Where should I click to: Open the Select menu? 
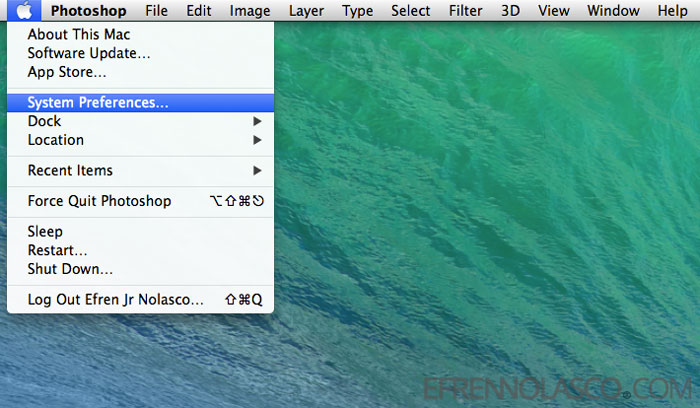(410, 10)
